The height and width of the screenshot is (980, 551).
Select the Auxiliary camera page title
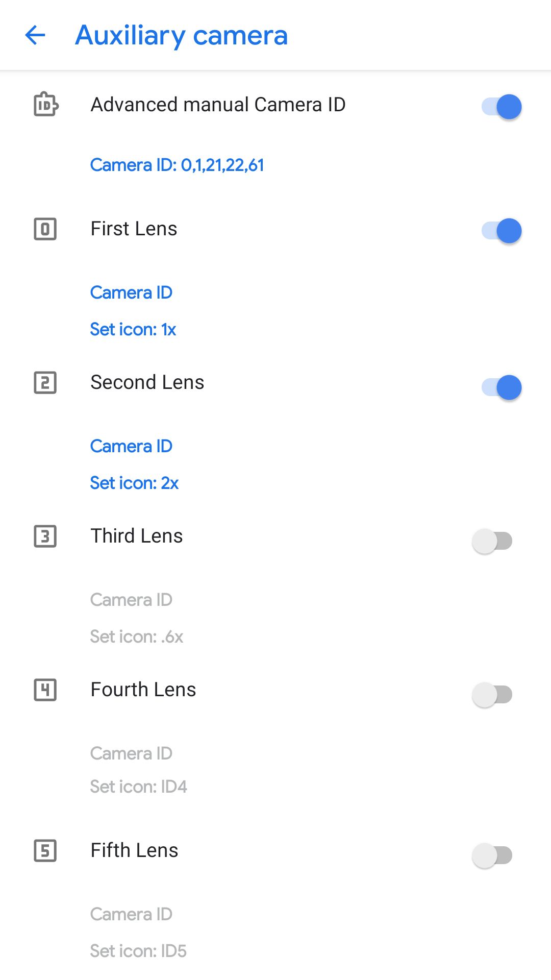(x=181, y=35)
